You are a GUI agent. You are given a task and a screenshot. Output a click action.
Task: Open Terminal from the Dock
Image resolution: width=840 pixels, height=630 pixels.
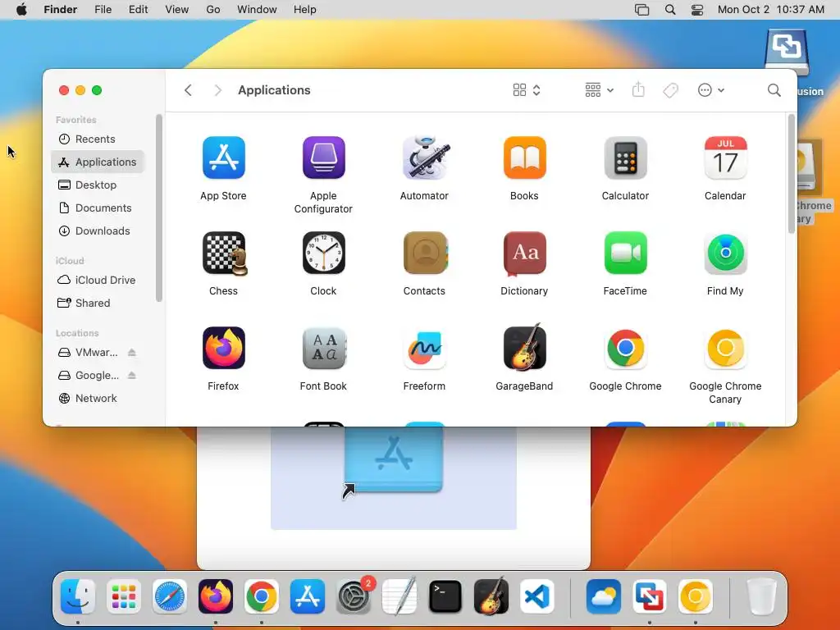(x=445, y=596)
